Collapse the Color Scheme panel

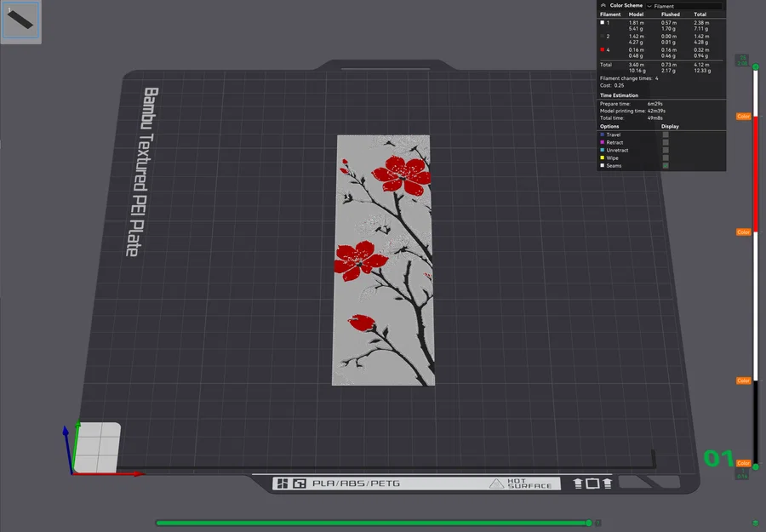pos(604,5)
